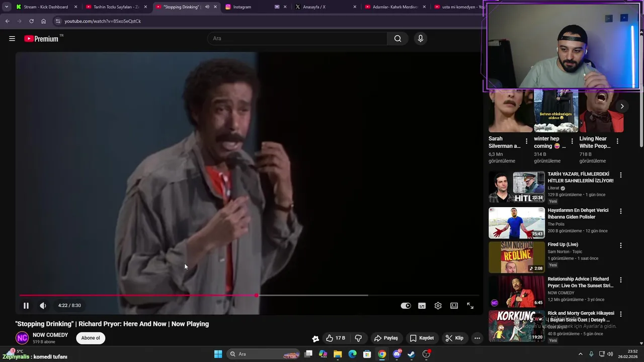Click the taskbar search box
The height and width of the screenshot is (362, 644).
pyautogui.click(x=264, y=354)
